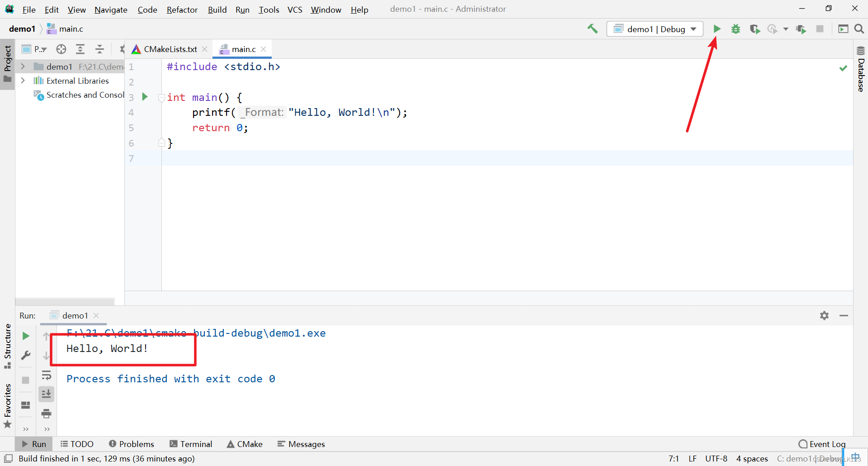868x466 pixels.
Task: Open the CMake tool window
Action: 245,444
